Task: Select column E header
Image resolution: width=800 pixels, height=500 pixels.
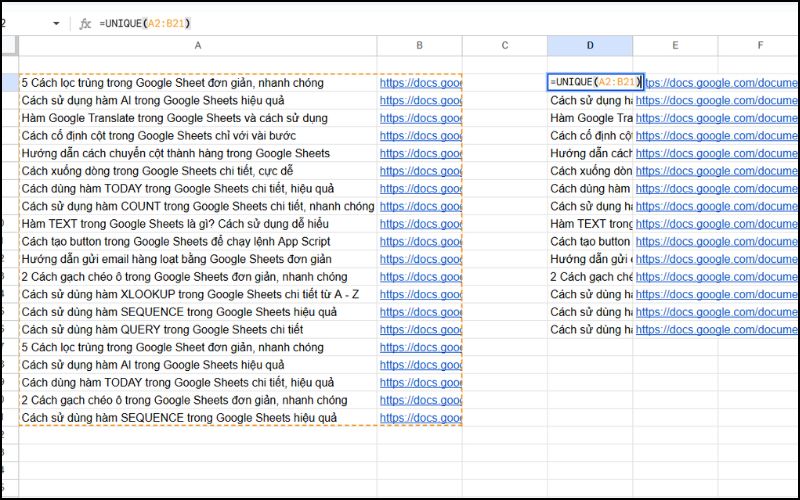Action: tap(675, 46)
